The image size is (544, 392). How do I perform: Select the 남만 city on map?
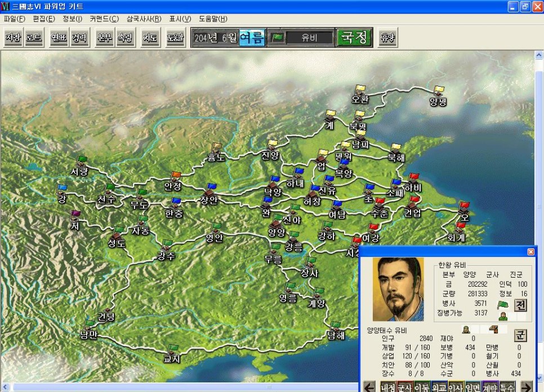89,326
